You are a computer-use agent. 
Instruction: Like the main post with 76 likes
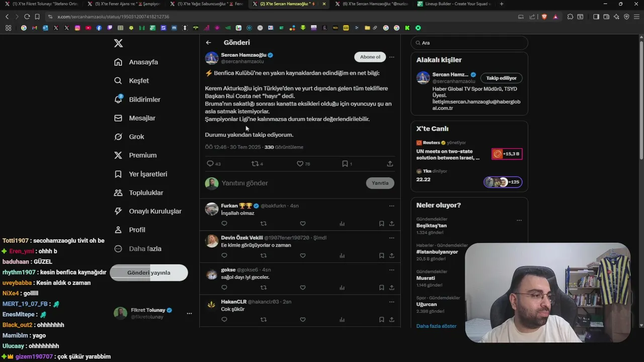point(303,164)
